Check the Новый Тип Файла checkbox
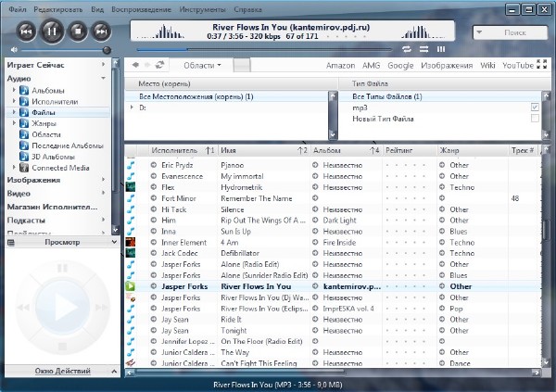 coord(535,120)
